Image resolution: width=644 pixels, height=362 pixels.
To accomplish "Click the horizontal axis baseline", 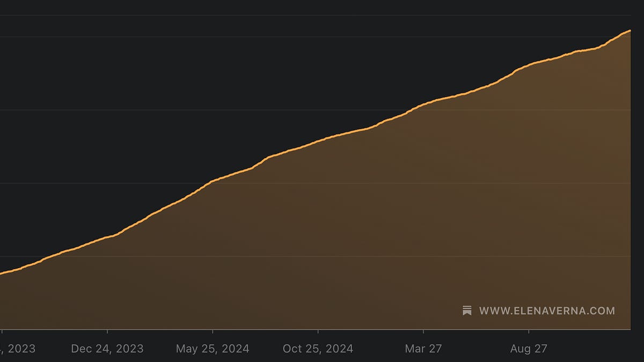I will point(322,329).
